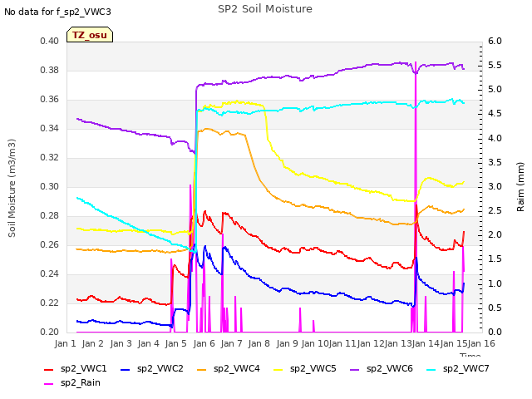Viewport: 532px width, 399px height.
Task: Click the magenta sp2_Rain legend swatch
Action: point(49,383)
